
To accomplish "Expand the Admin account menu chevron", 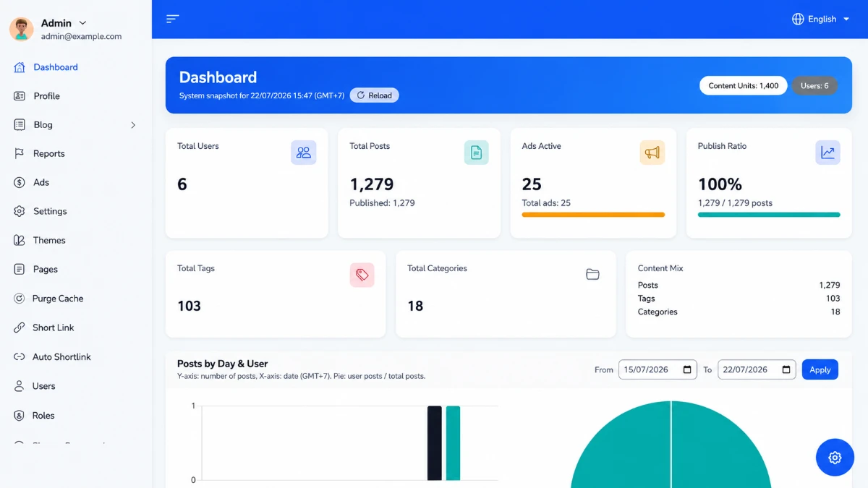I will [82, 23].
